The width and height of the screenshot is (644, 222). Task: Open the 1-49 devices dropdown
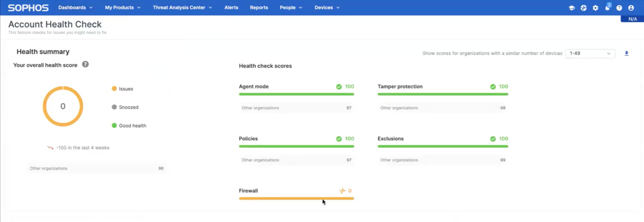click(x=590, y=53)
